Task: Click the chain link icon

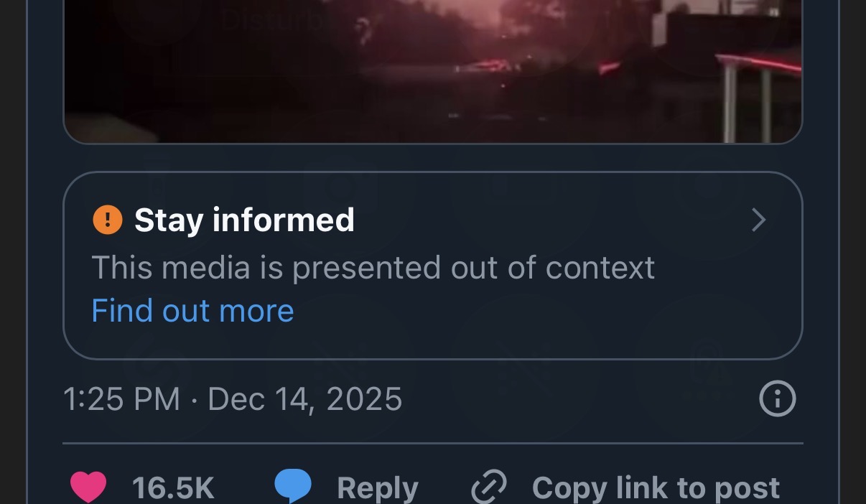Action: [x=489, y=487]
